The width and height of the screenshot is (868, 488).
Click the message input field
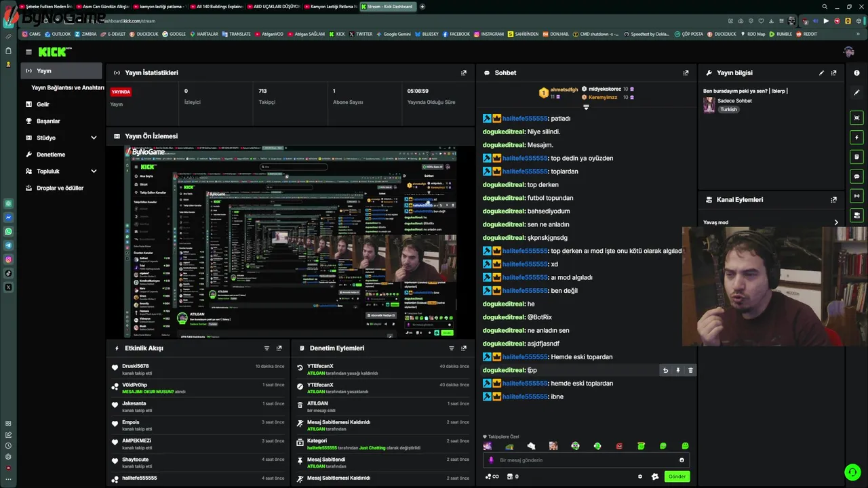click(x=587, y=460)
